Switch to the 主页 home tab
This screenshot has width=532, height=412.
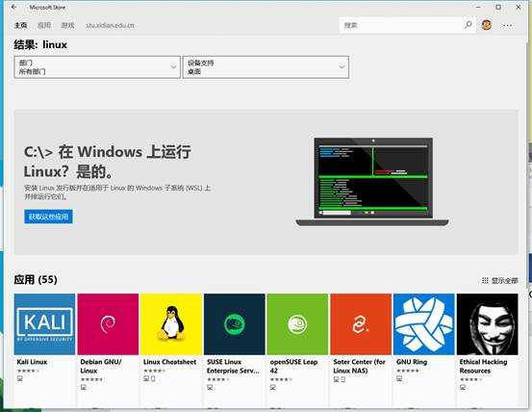click(x=20, y=25)
